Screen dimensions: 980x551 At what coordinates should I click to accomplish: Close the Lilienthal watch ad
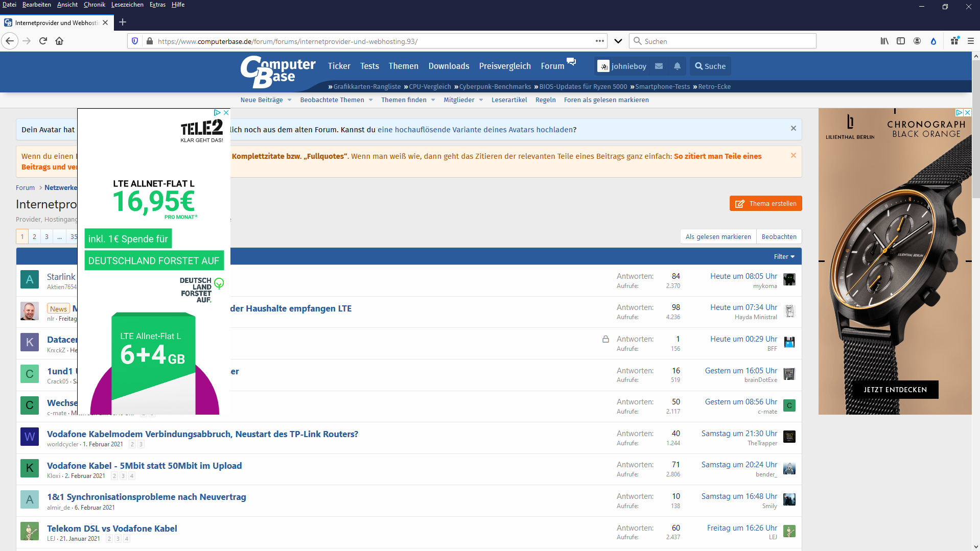pos(967,112)
